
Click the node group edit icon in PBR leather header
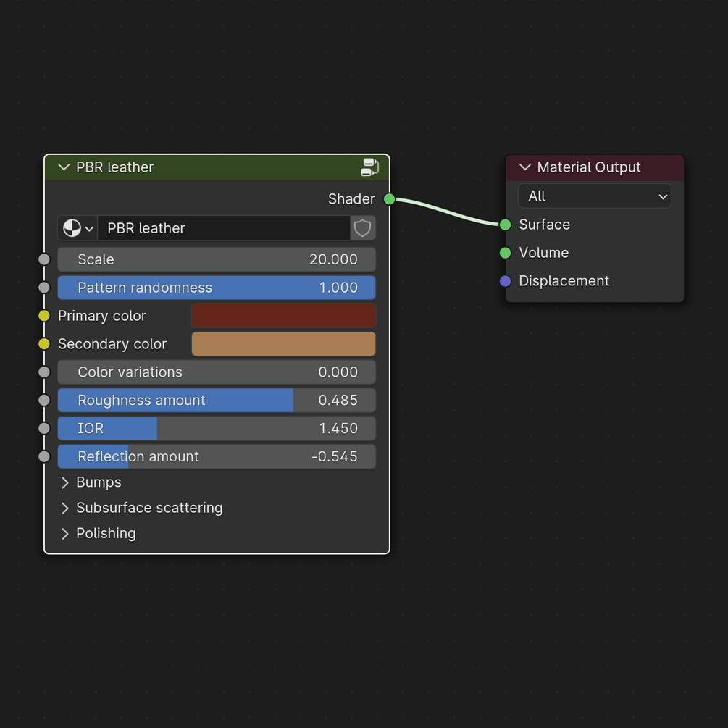click(369, 167)
